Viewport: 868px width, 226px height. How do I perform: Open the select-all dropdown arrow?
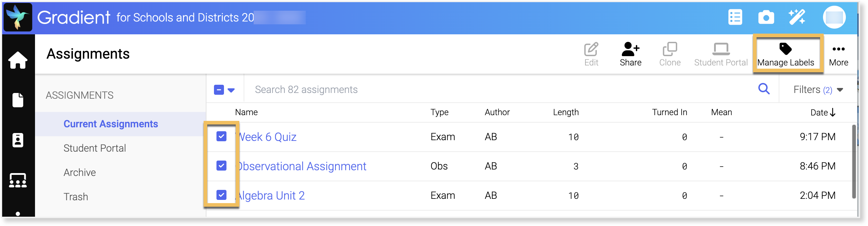tap(231, 90)
